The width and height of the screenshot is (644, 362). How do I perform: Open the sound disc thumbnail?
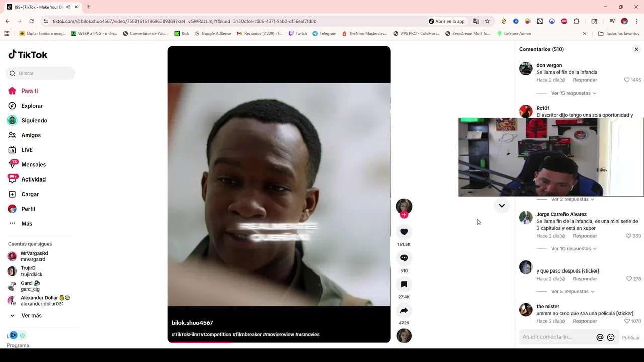coord(404,336)
